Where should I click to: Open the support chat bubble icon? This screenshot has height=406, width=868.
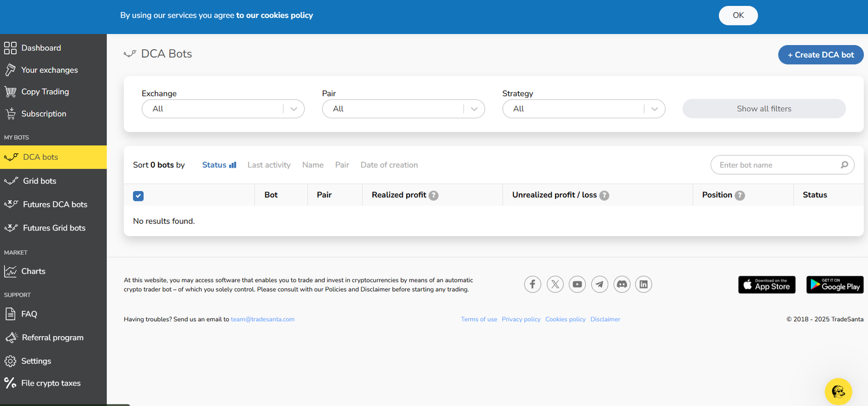(838, 391)
